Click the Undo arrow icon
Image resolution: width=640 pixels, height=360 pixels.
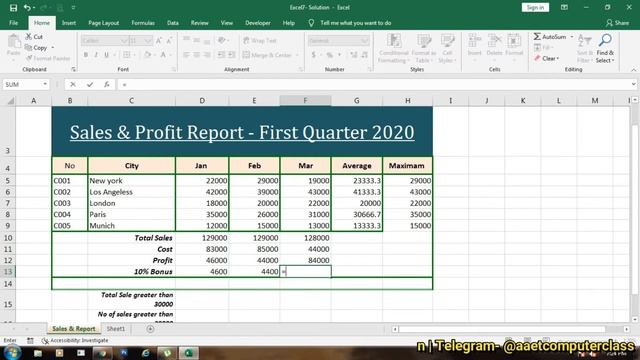coord(27,7)
